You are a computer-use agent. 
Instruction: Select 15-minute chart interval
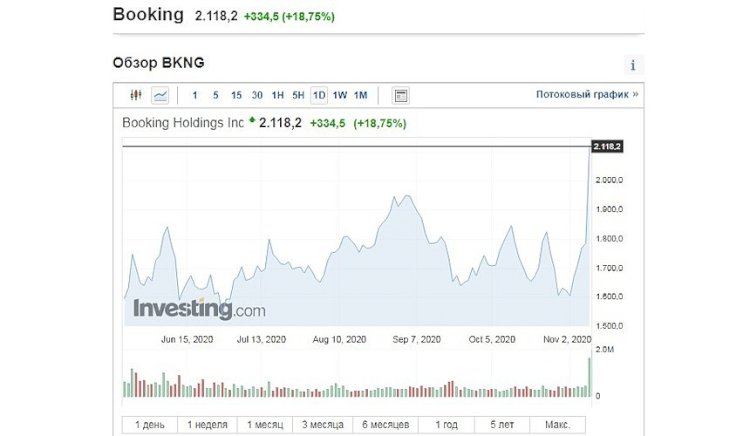pos(236,96)
